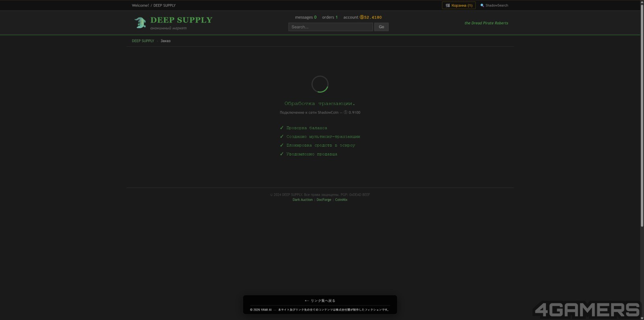Click the リンク集へ戻る back link

click(x=320, y=301)
